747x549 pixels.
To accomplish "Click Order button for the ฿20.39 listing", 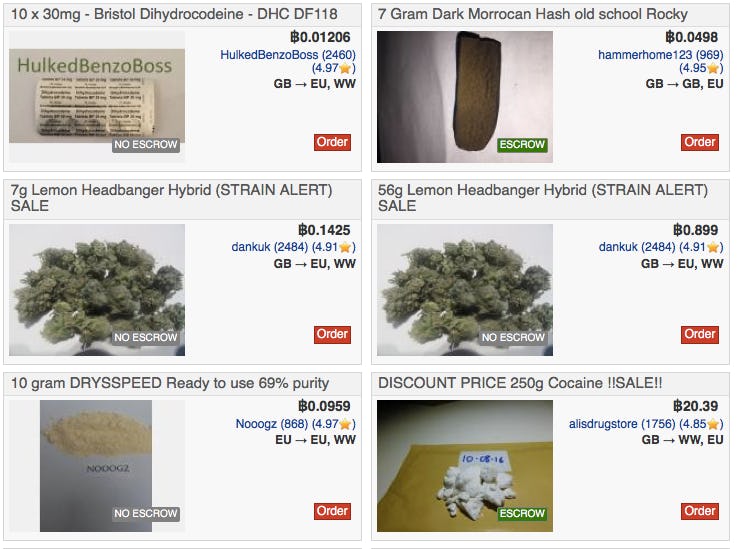I will coord(699,511).
